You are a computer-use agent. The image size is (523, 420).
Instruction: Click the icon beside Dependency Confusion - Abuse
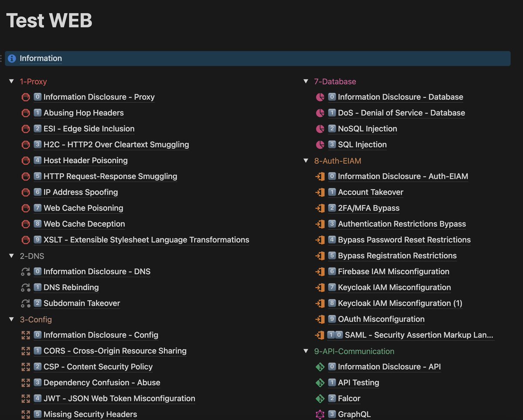click(25, 382)
